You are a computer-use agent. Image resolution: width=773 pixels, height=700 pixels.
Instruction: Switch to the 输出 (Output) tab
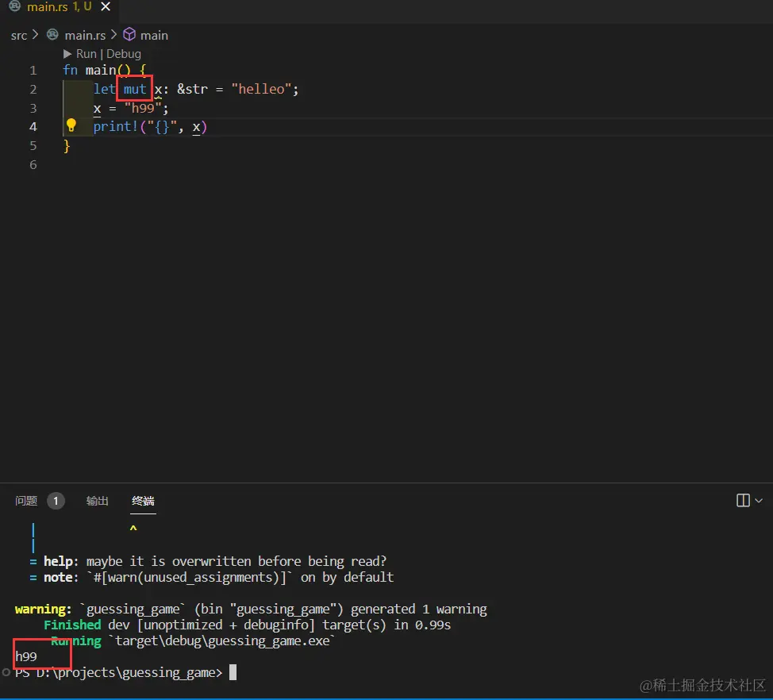click(97, 501)
